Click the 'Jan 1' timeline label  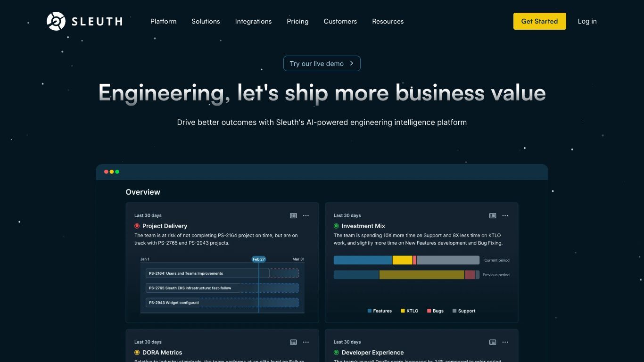145,259
